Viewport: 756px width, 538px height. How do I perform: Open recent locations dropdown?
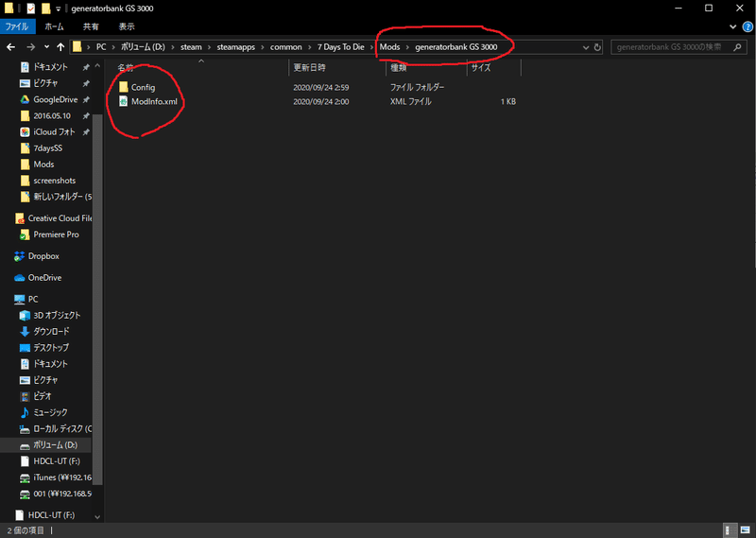click(x=46, y=47)
